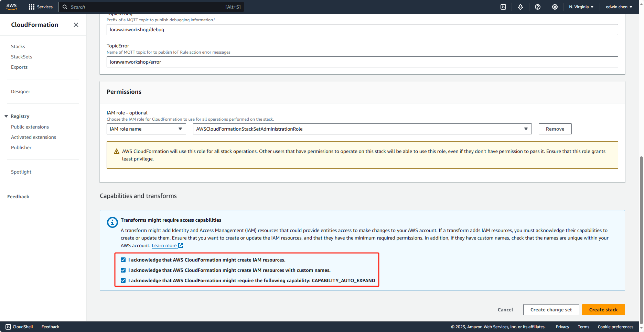Collapse the Registry section in sidebar
The width and height of the screenshot is (644, 332).
[6, 116]
